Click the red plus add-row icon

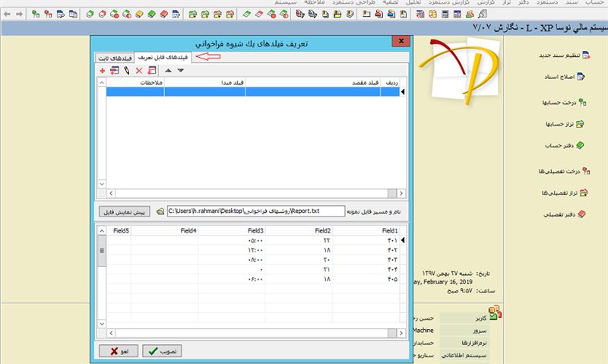pos(103,71)
